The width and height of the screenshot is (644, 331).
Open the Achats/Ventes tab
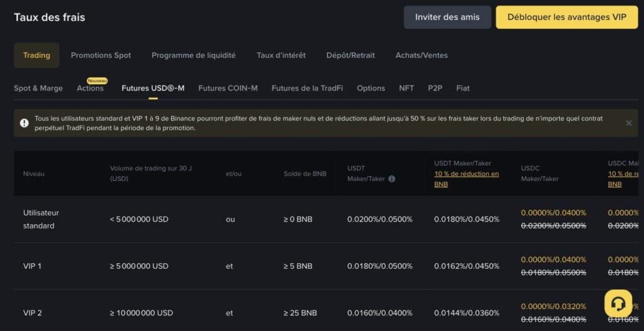tap(421, 55)
